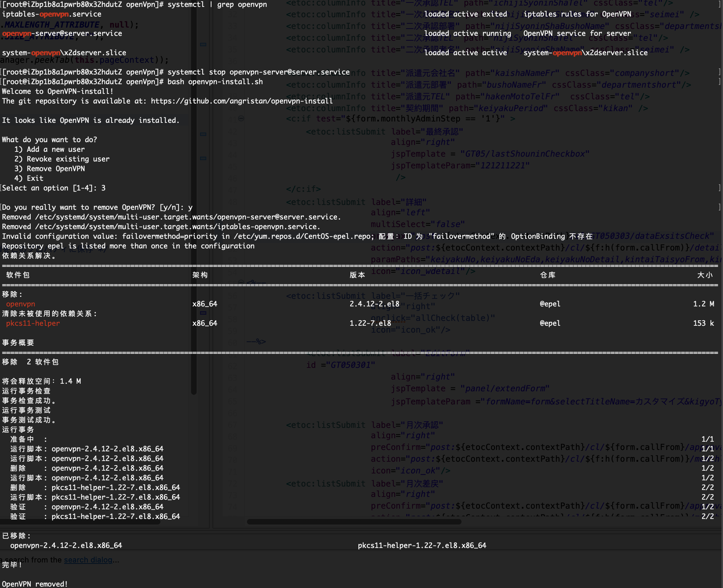Expand the fold box beside line 35

tap(203, 44)
